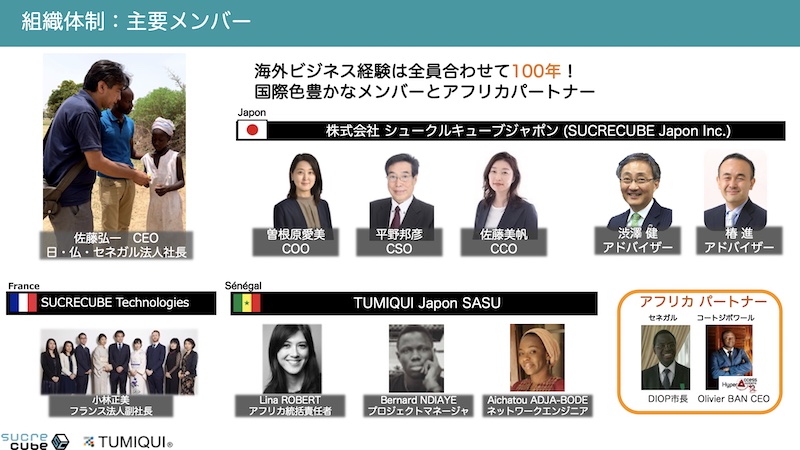Select the DIOP市長 portrait

(x=665, y=358)
